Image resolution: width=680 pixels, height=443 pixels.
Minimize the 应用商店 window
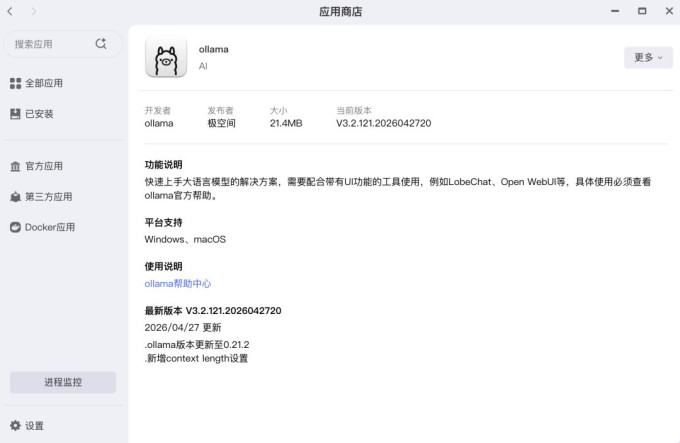(615, 11)
